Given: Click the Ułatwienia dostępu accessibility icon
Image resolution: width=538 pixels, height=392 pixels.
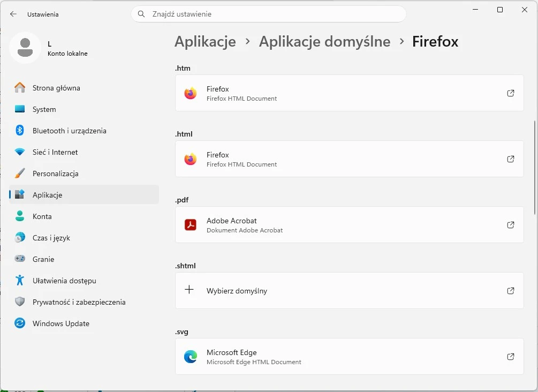Looking at the screenshot, I should [x=20, y=280].
